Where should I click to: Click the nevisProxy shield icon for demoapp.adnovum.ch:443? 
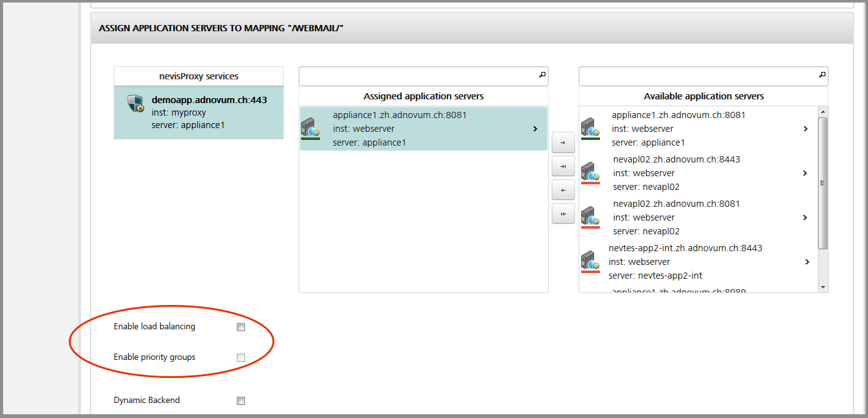136,104
